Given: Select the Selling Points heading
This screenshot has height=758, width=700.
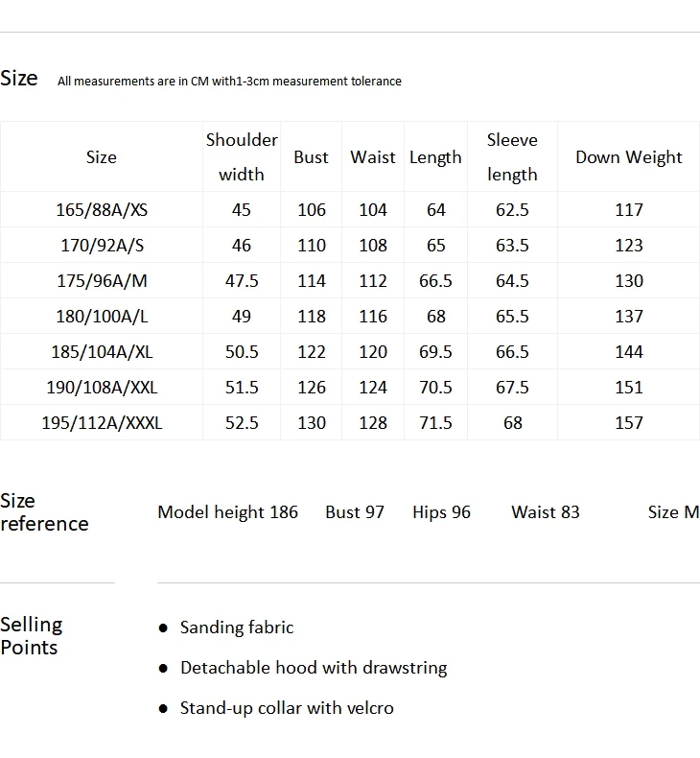Looking at the screenshot, I should pyautogui.click(x=32, y=636).
